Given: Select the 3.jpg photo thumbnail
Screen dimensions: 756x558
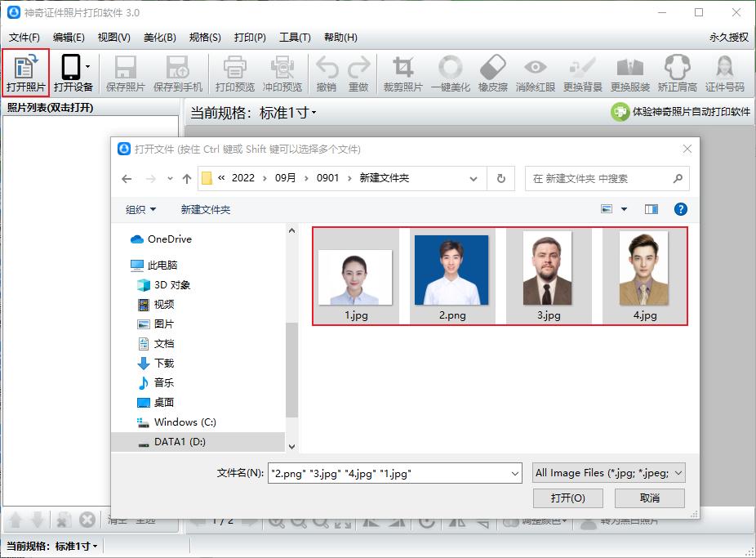Looking at the screenshot, I should (549, 269).
